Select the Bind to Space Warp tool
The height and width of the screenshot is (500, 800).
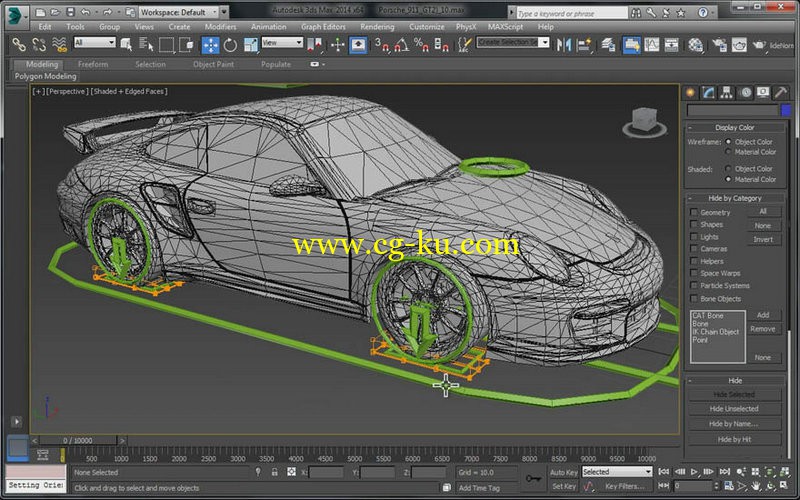click(60, 45)
